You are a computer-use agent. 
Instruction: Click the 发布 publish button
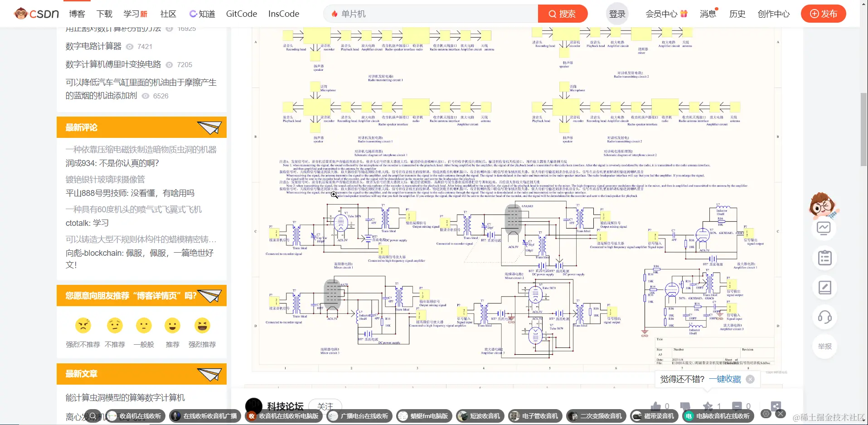click(824, 14)
